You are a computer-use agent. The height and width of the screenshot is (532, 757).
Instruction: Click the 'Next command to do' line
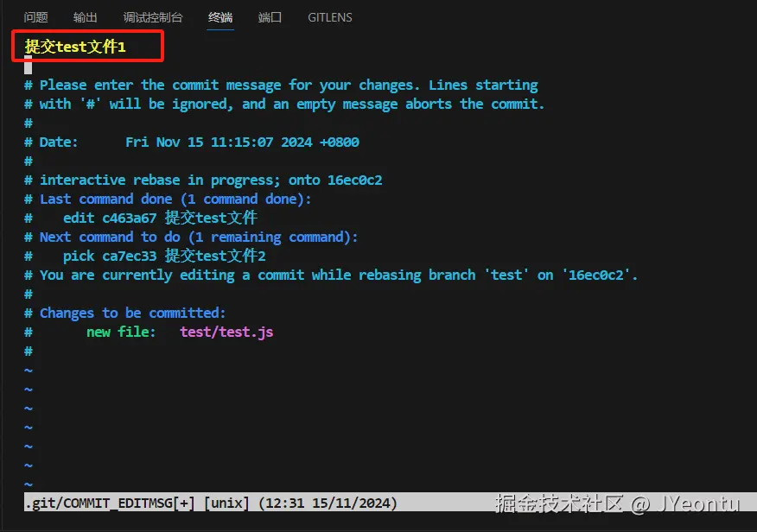tap(191, 237)
